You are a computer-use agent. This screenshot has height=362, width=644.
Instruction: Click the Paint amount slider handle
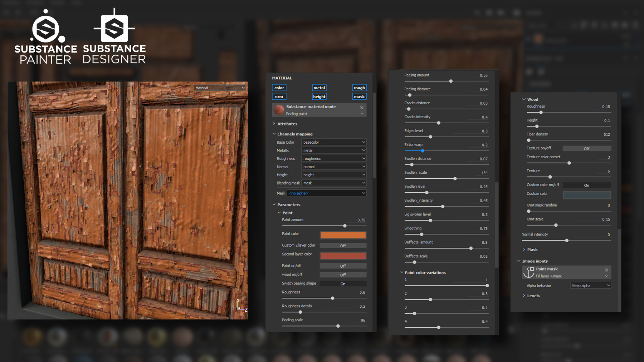(x=345, y=226)
